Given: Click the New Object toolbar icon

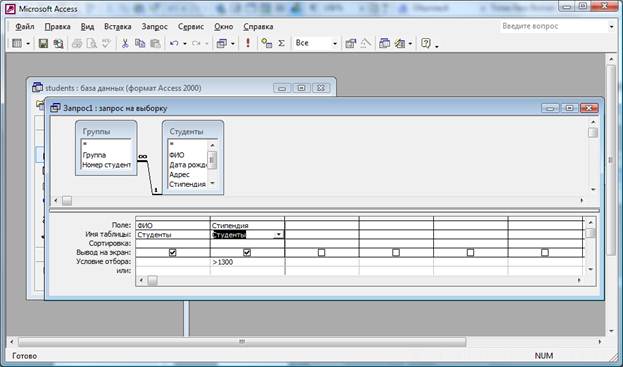Looking at the screenshot, I should [x=400, y=43].
